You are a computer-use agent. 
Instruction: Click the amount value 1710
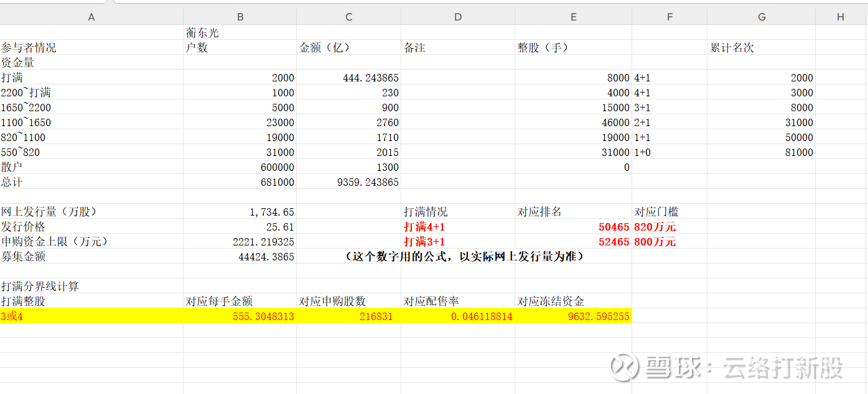(348, 137)
